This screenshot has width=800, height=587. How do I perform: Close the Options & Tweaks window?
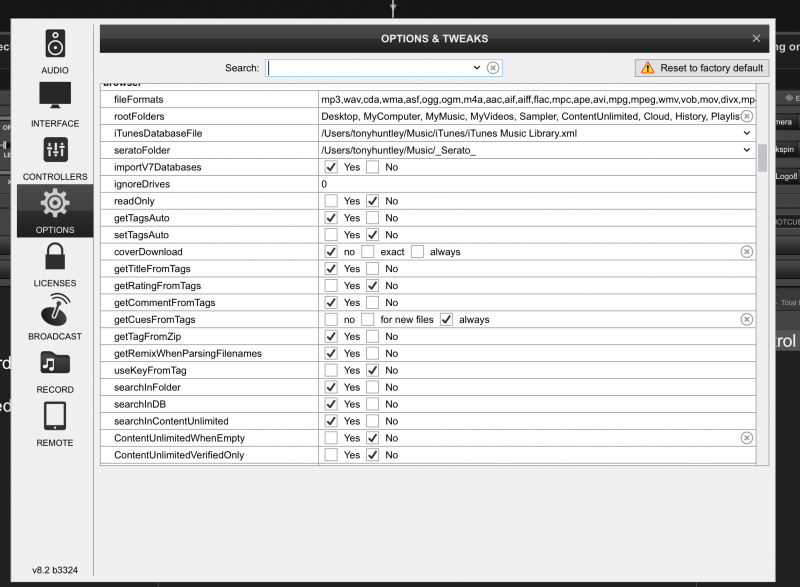(x=756, y=39)
